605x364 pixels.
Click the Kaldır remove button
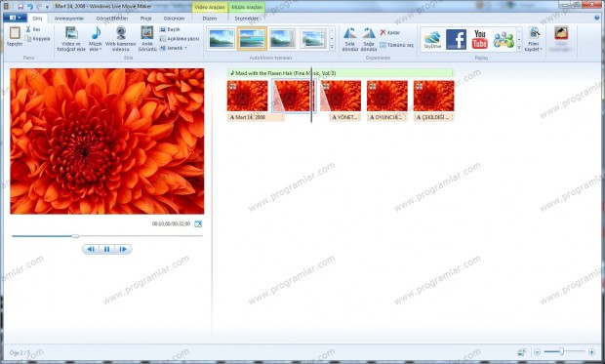[x=389, y=32]
